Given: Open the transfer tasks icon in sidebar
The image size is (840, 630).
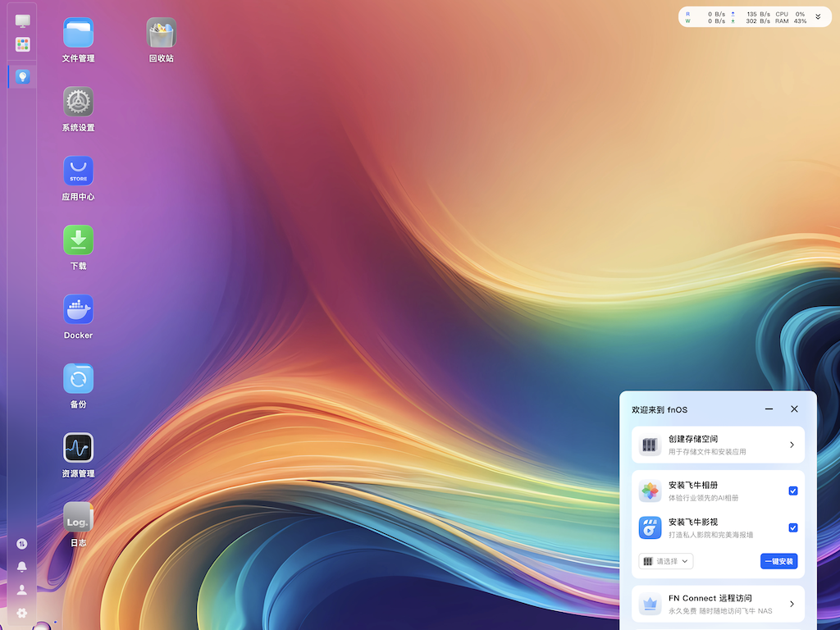Looking at the screenshot, I should click(x=22, y=544).
